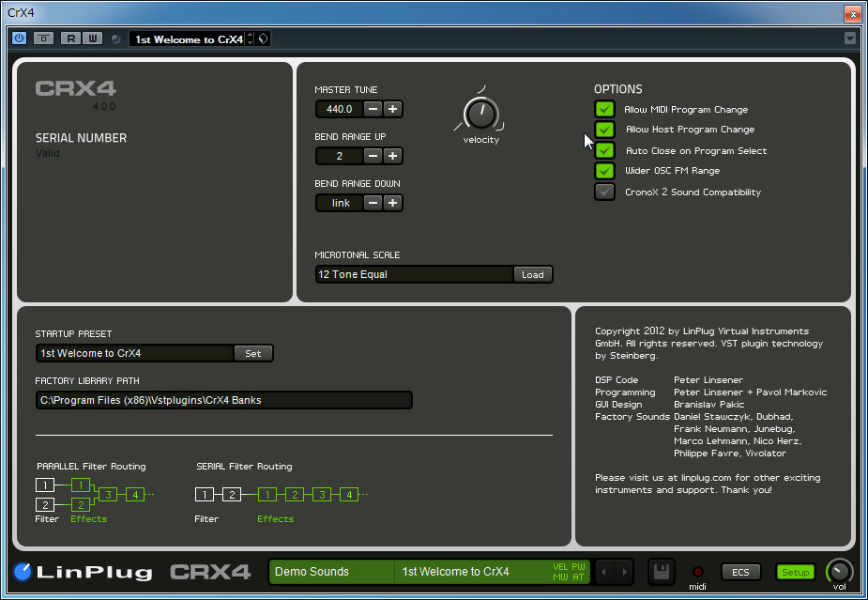Click the up/down preset stepper arrows in host bar

coord(251,38)
